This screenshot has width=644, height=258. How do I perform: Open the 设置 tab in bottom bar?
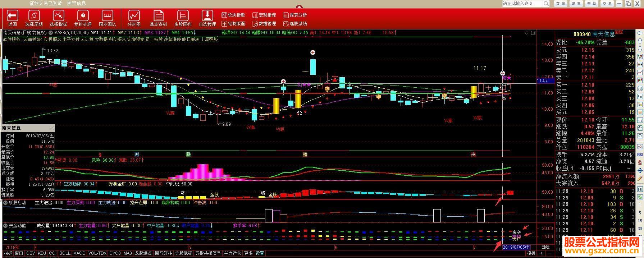[260, 253]
